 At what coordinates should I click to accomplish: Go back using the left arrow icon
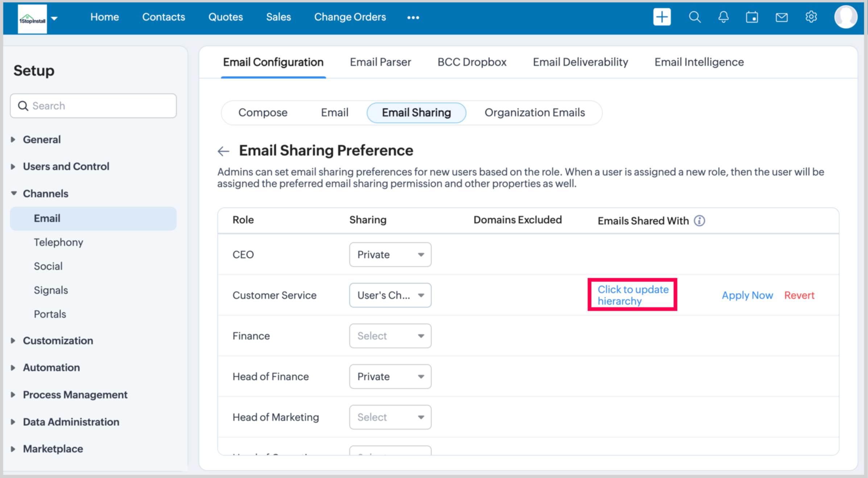223,151
